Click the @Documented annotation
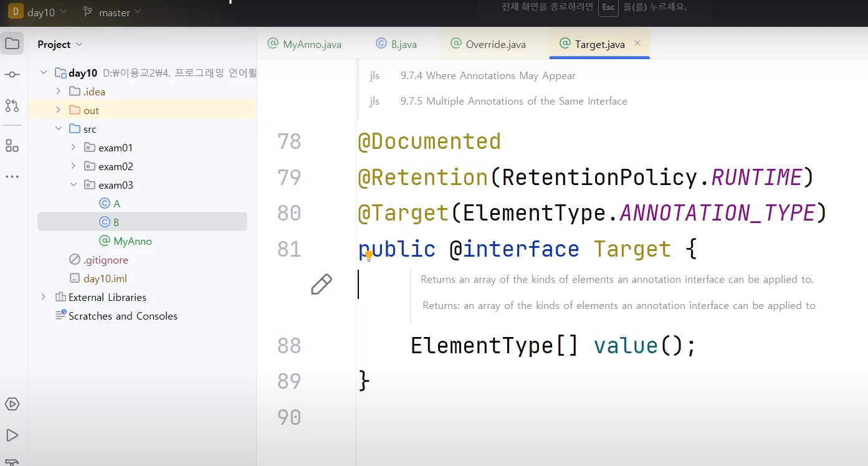 tap(429, 141)
